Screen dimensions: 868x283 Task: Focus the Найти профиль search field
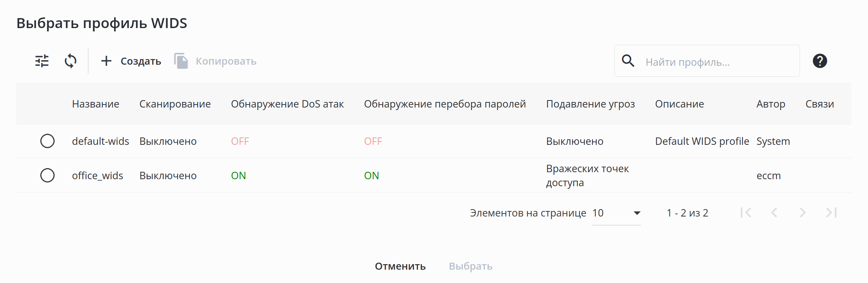717,62
